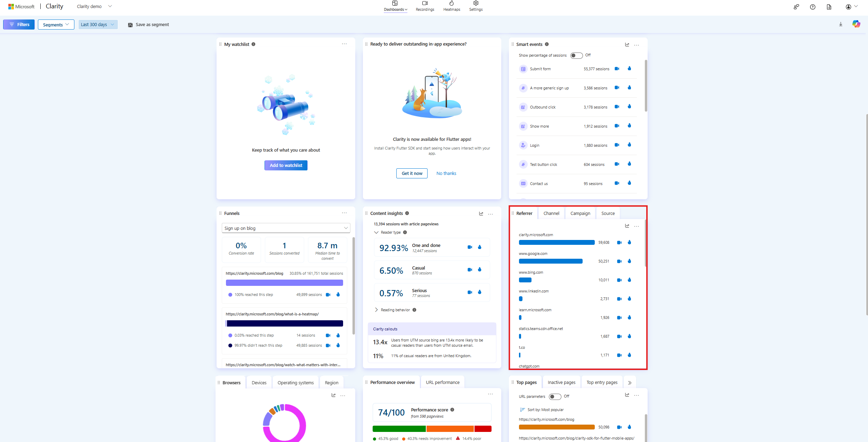View recordings for Outbound click event
The width and height of the screenshot is (868, 442).
point(617,107)
